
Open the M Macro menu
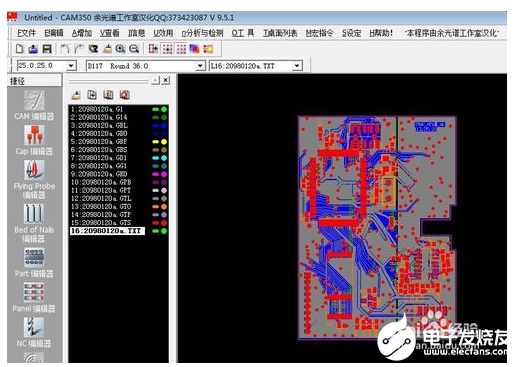[x=319, y=33]
